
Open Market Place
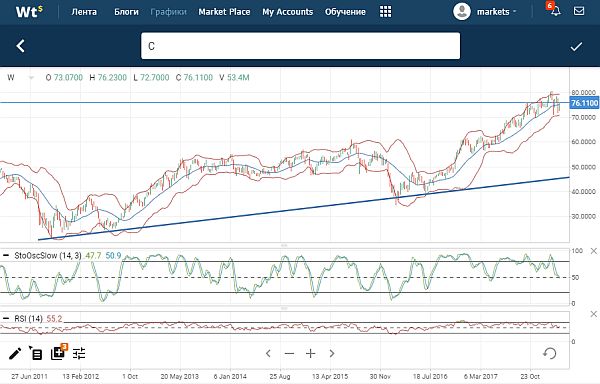[224, 12]
